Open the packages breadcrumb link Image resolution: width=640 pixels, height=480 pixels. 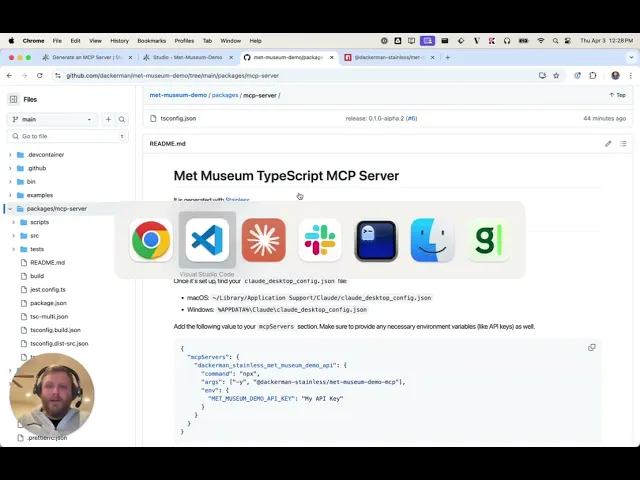point(225,95)
